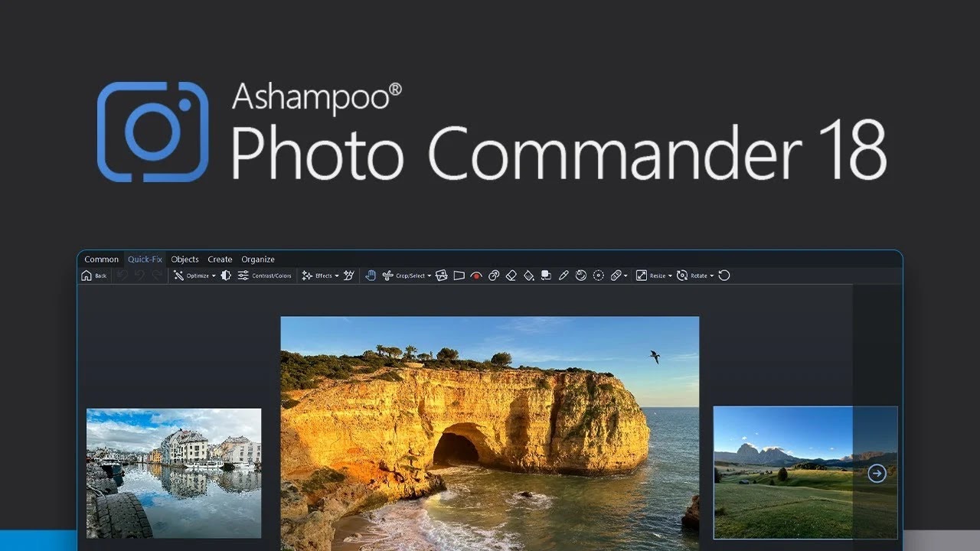Viewport: 980px width, 551px height.
Task: Click the Optimize magic wand icon
Action: (x=178, y=275)
